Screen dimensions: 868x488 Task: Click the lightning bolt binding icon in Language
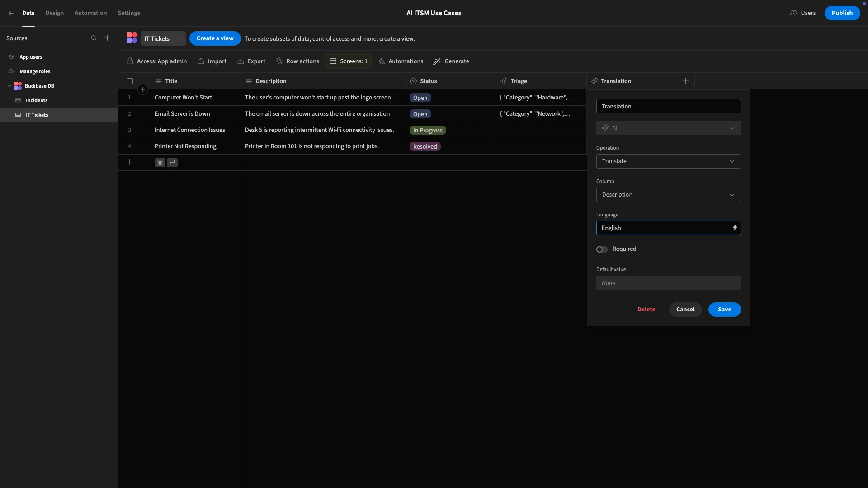[x=735, y=228]
